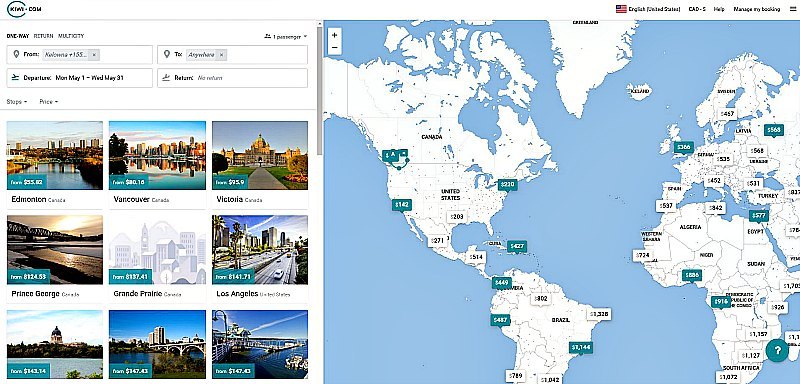Open the Departure date field
Image resolution: width=800 pixels, height=384 pixels.
[80, 78]
